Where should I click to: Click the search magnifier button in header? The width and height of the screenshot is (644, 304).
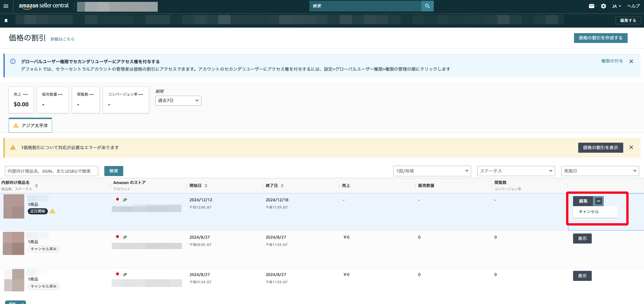tap(427, 6)
